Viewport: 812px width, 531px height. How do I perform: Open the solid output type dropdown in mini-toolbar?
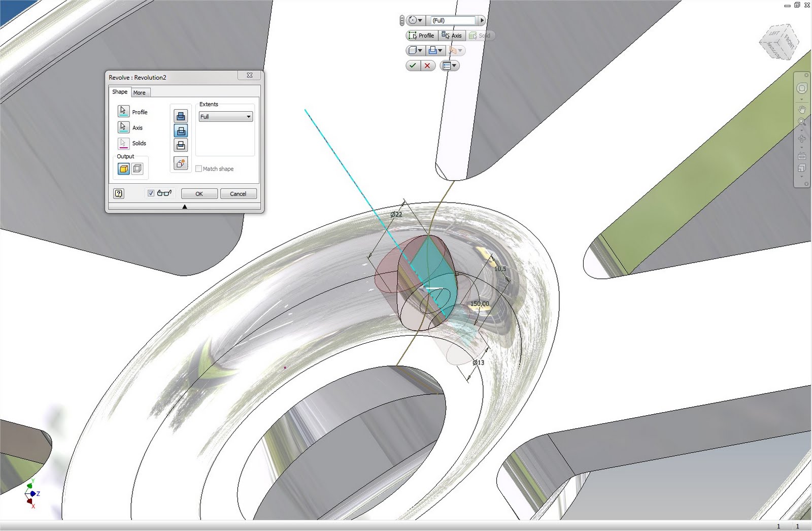[416, 51]
